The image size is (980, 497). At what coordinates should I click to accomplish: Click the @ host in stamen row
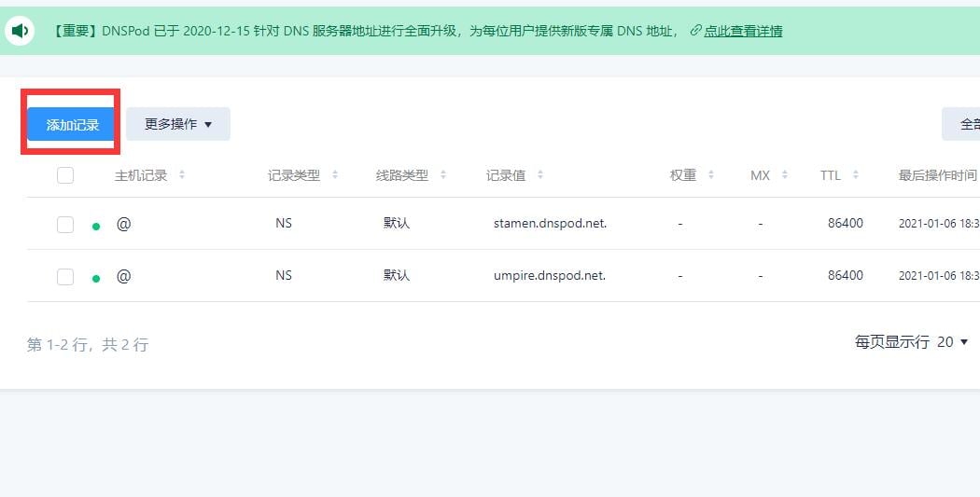[124, 223]
